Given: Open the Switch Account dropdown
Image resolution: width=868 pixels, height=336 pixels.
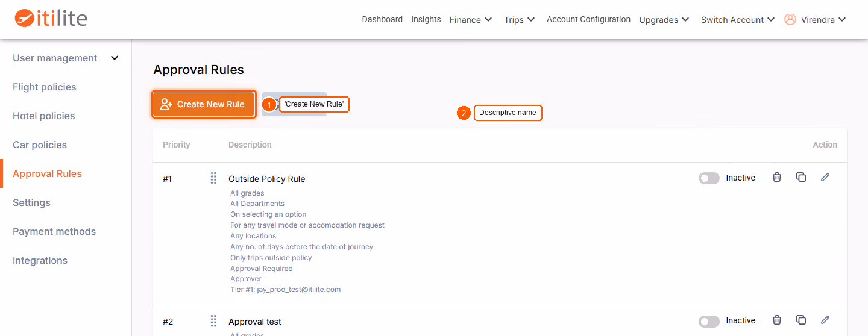Looking at the screenshot, I should coord(738,20).
